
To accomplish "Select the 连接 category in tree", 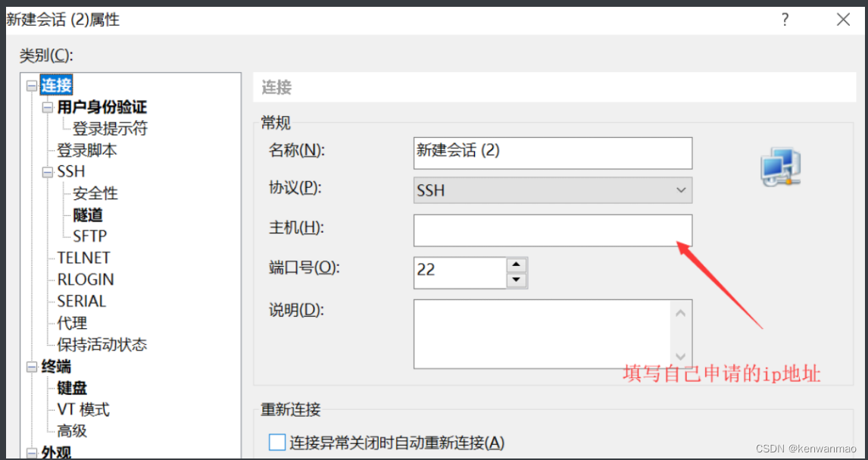I will [x=57, y=85].
